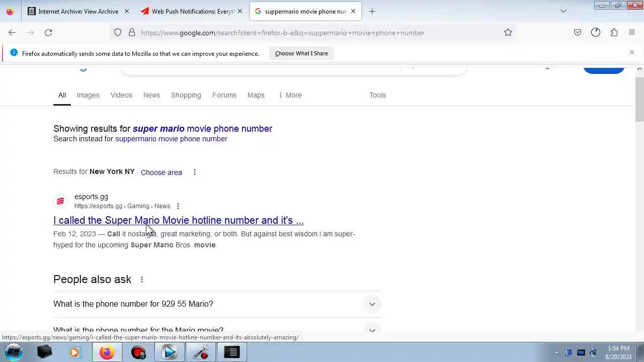The image size is (644, 362).
Task: Switch to Images results
Action: 88,95
